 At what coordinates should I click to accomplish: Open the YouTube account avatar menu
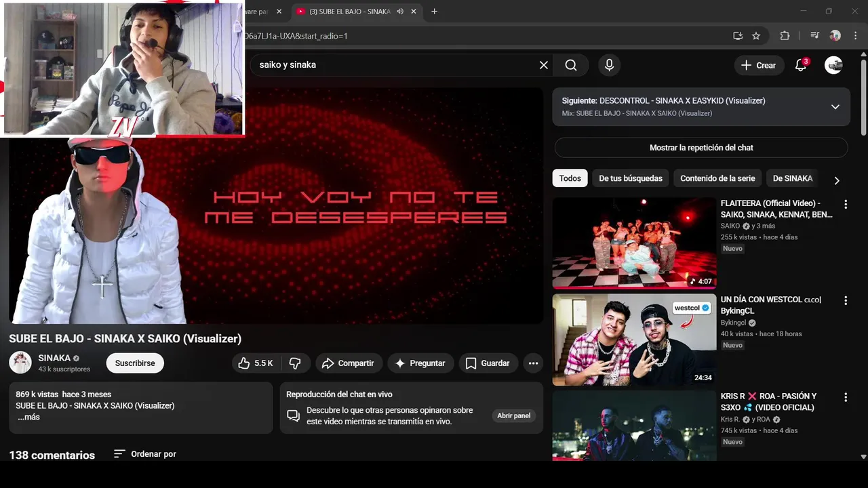pos(833,65)
